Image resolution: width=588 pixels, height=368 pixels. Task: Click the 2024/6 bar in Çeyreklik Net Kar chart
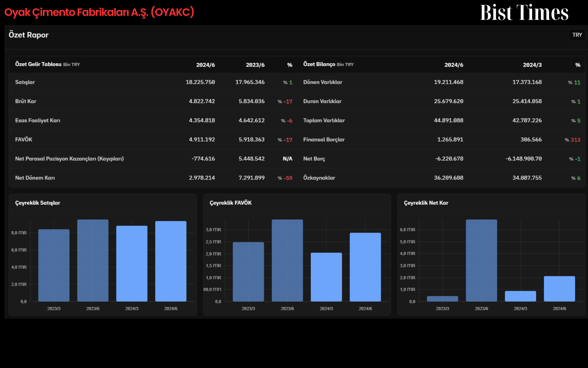(559, 289)
